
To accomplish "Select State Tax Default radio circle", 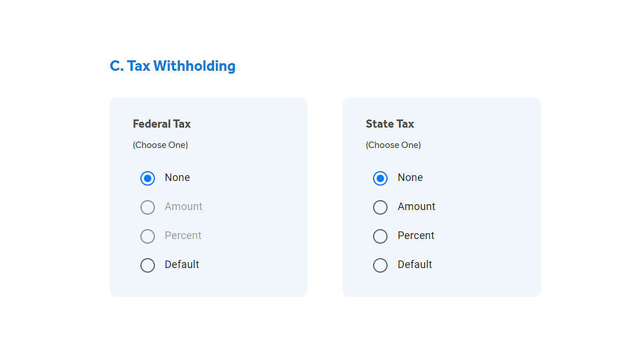I will coord(381,265).
